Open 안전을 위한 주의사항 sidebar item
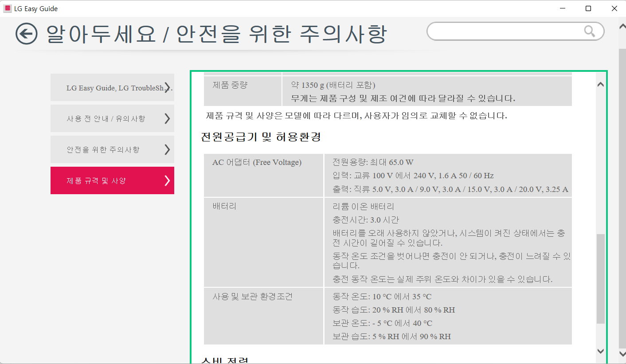The height and width of the screenshot is (364, 626). pyautogui.click(x=112, y=149)
